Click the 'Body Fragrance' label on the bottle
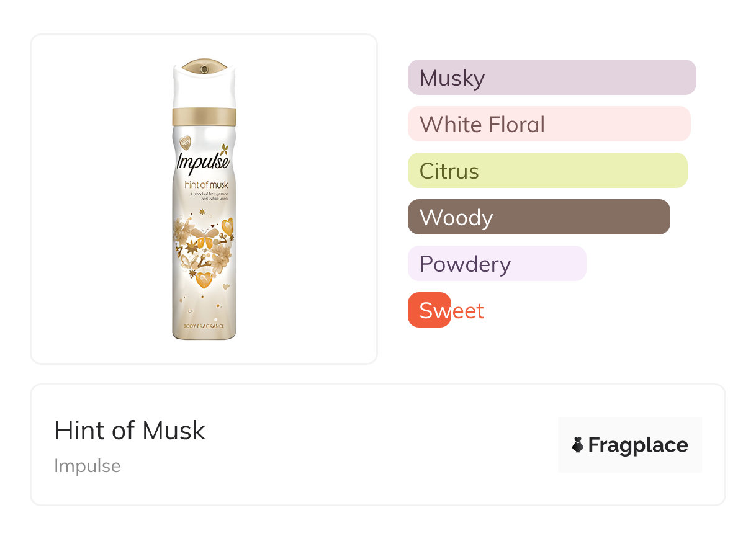756x536 pixels. pos(204,326)
